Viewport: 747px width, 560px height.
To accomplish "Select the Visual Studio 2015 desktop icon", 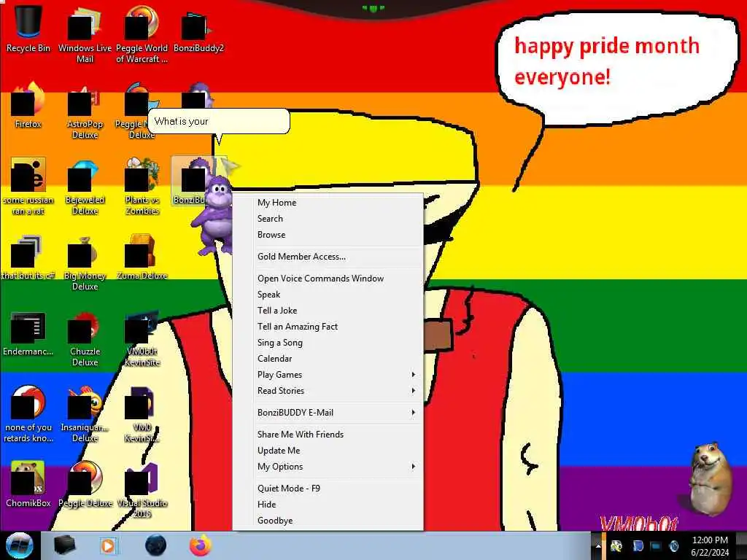I will coord(142,491).
